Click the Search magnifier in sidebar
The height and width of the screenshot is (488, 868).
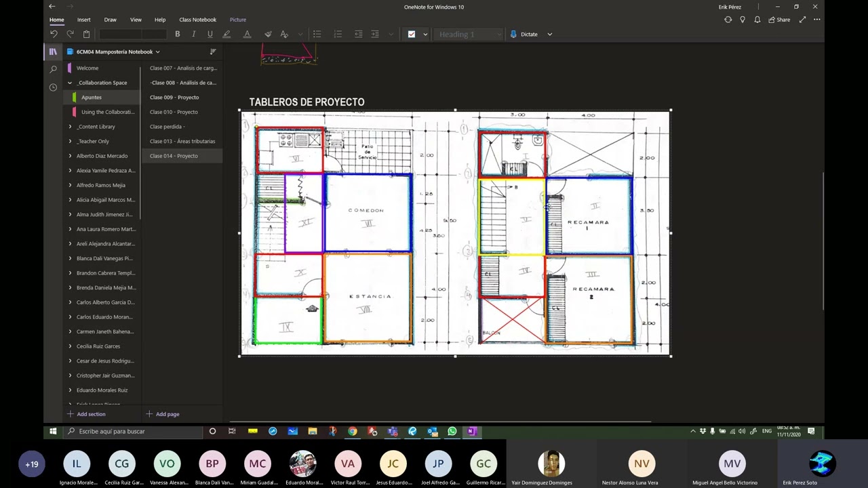click(53, 69)
